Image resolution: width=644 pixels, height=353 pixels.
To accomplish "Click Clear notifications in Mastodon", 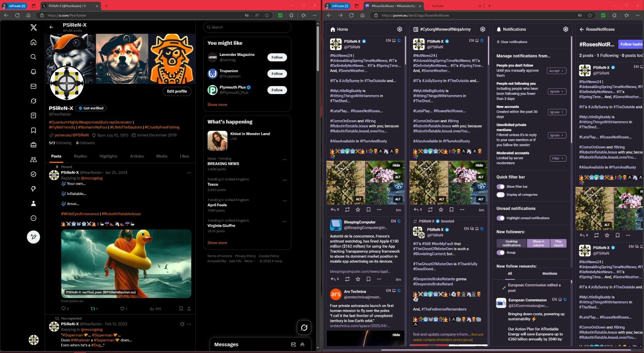I will (x=512, y=42).
